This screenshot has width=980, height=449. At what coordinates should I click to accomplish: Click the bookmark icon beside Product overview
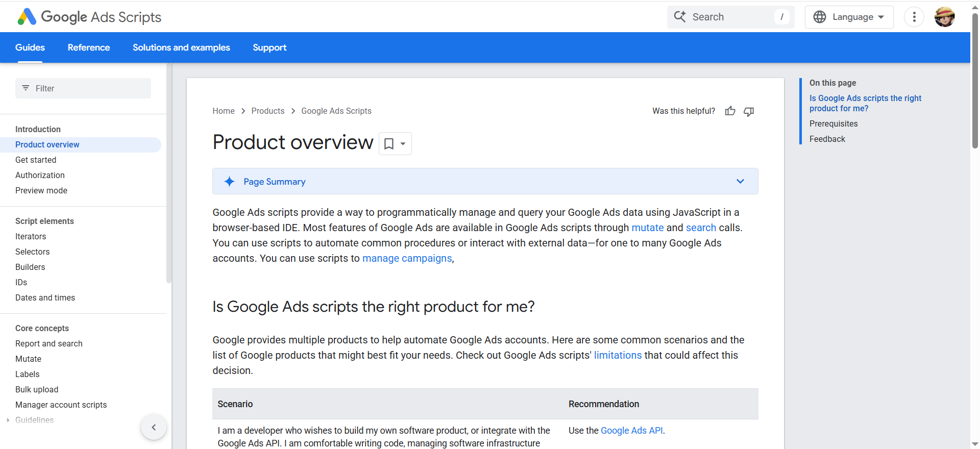(389, 144)
